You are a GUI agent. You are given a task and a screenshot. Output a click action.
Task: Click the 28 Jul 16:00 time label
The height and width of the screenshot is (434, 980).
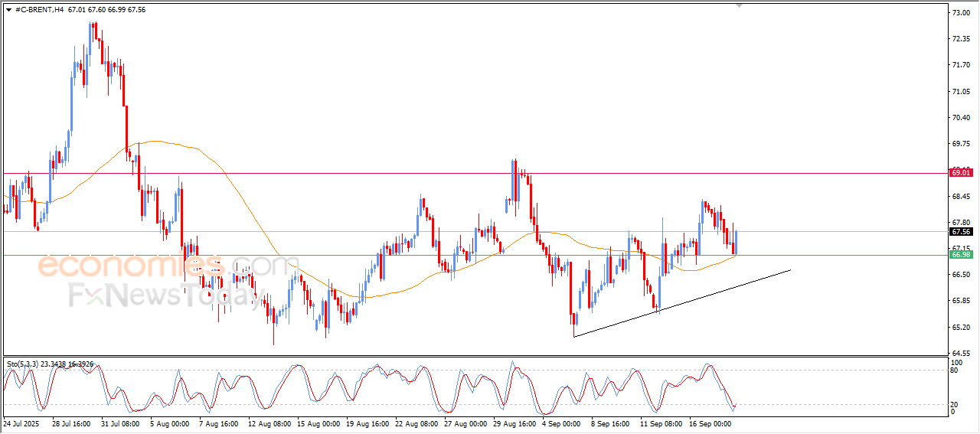pos(71,423)
